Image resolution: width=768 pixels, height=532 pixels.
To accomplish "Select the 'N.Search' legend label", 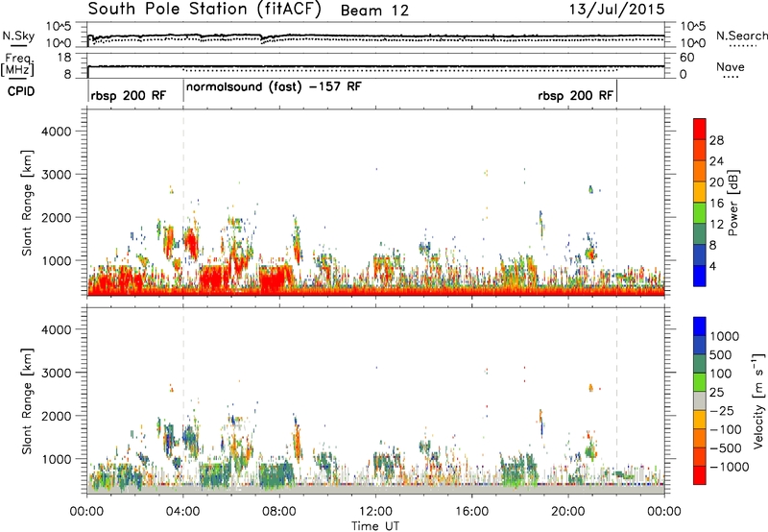I will (742, 36).
